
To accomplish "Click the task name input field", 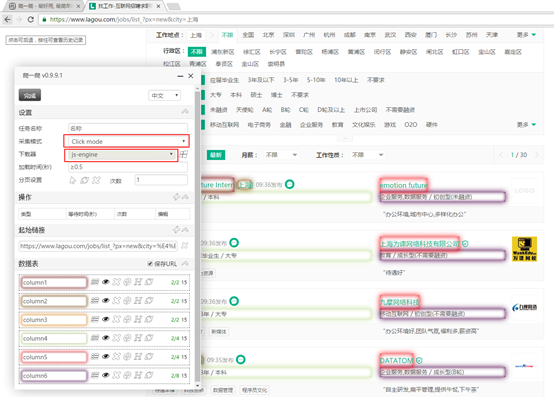I will (128, 128).
